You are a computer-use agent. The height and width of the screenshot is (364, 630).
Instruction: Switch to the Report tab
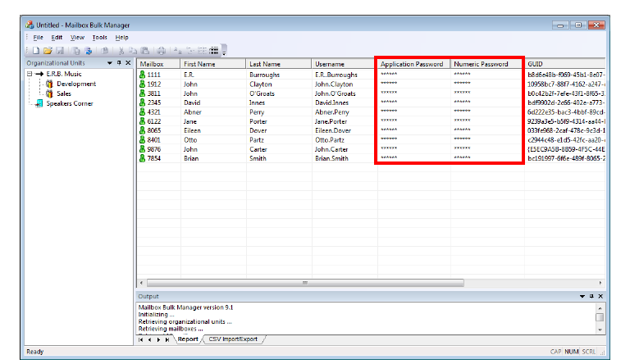[188, 339]
